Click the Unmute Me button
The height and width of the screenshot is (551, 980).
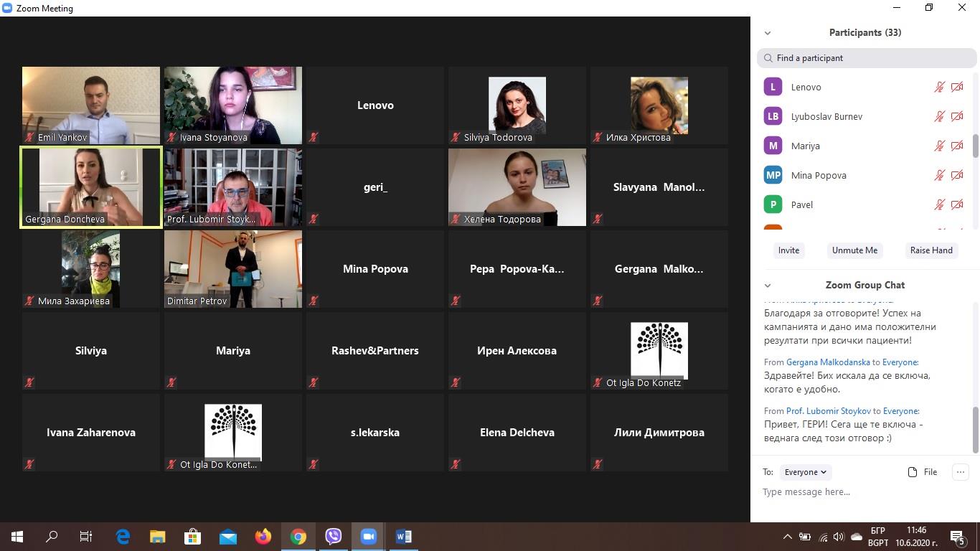tap(854, 250)
